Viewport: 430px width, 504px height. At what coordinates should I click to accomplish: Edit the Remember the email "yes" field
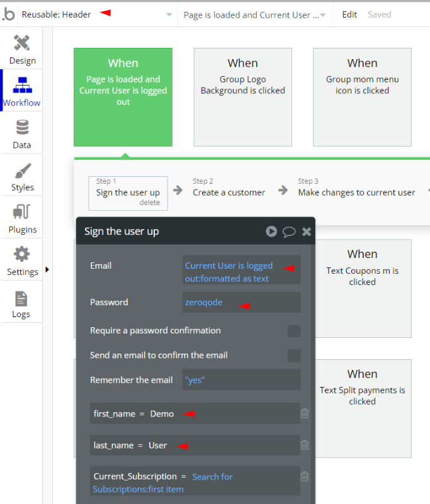coord(241,379)
